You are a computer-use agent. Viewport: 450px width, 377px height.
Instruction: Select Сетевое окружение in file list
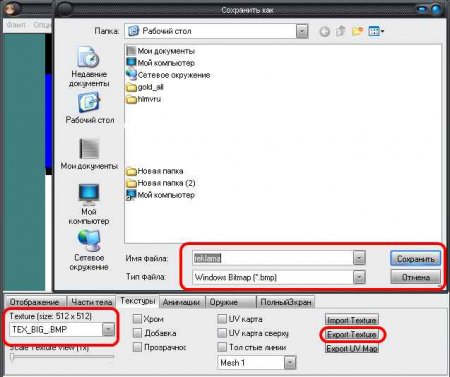(x=168, y=75)
